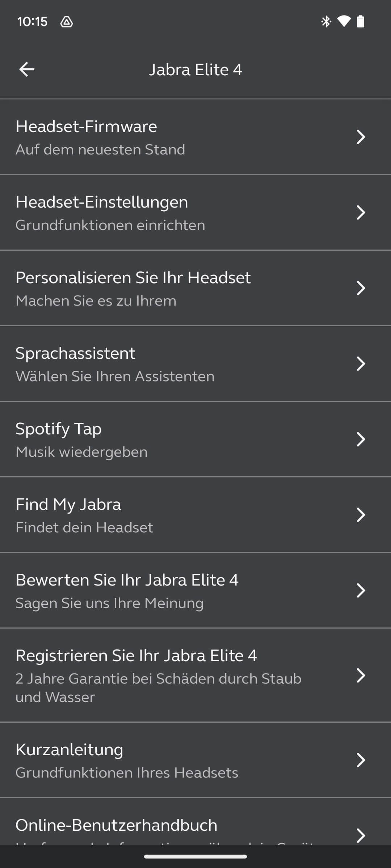
Task: Tap chevron next to Headset-Einstellungen
Action: 361,213
